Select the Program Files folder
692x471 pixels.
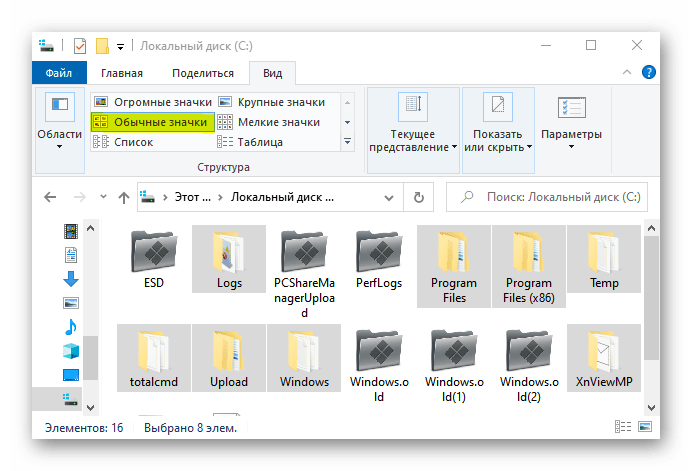pyautogui.click(x=454, y=266)
